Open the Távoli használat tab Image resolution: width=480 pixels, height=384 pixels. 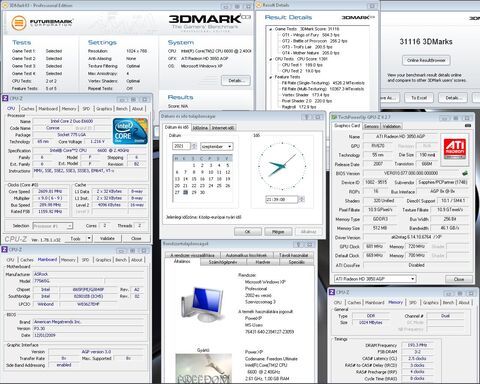pos(293,255)
